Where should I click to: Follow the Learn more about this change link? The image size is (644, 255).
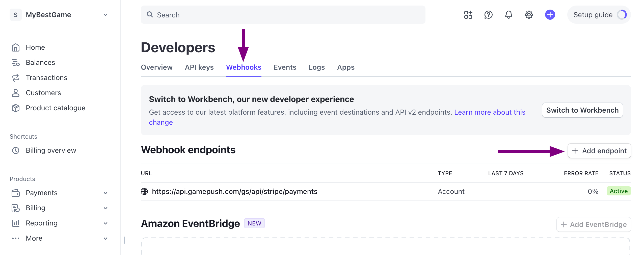(x=490, y=112)
